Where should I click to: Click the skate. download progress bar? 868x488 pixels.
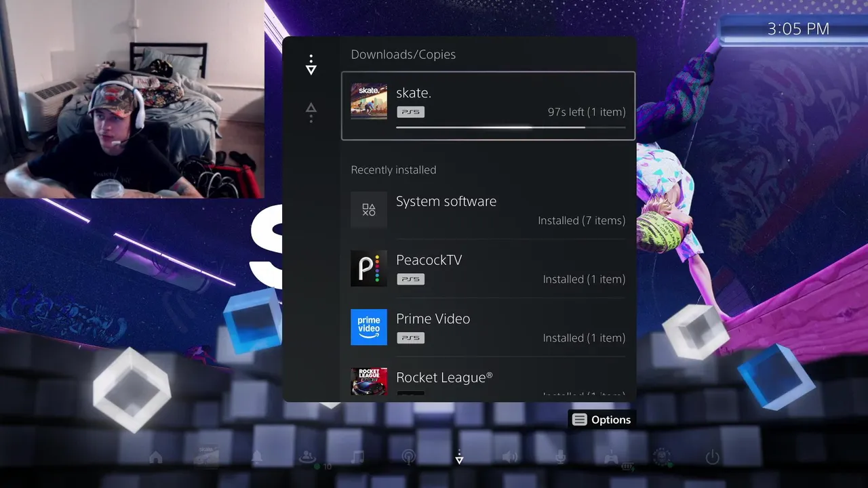click(511, 127)
